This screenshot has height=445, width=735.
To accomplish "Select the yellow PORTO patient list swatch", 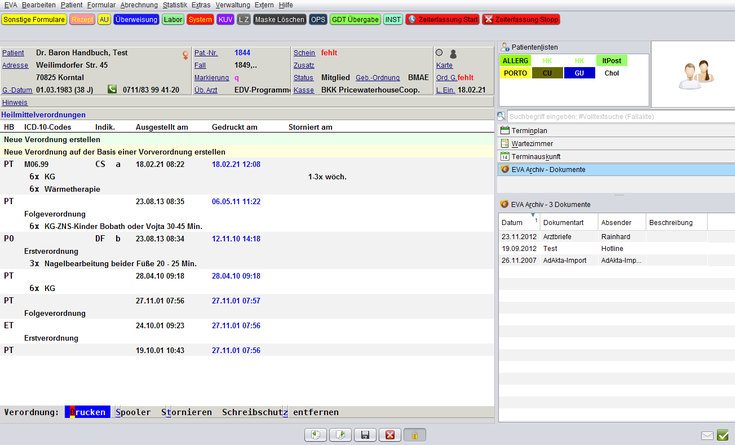I will (515, 73).
